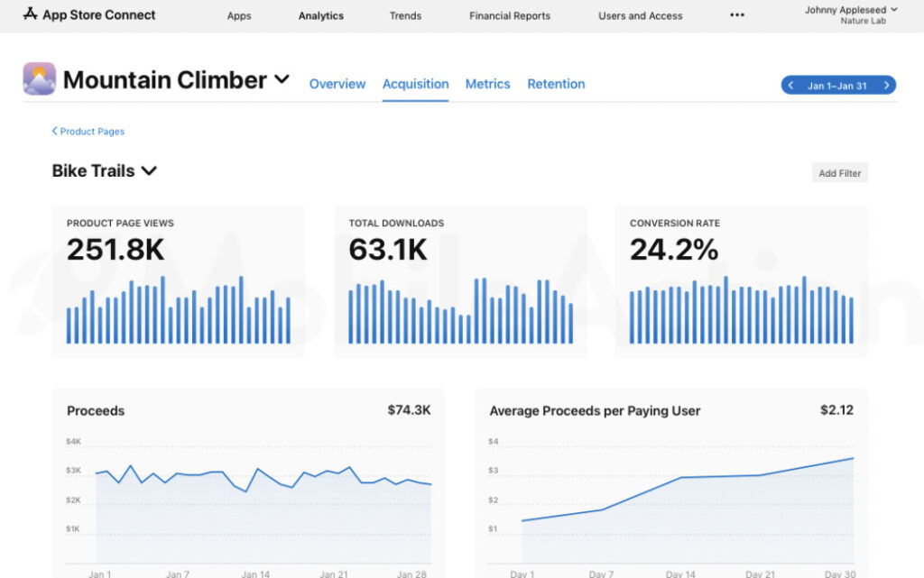Click the PRODUCT PAGE VIEWS label

click(x=120, y=223)
